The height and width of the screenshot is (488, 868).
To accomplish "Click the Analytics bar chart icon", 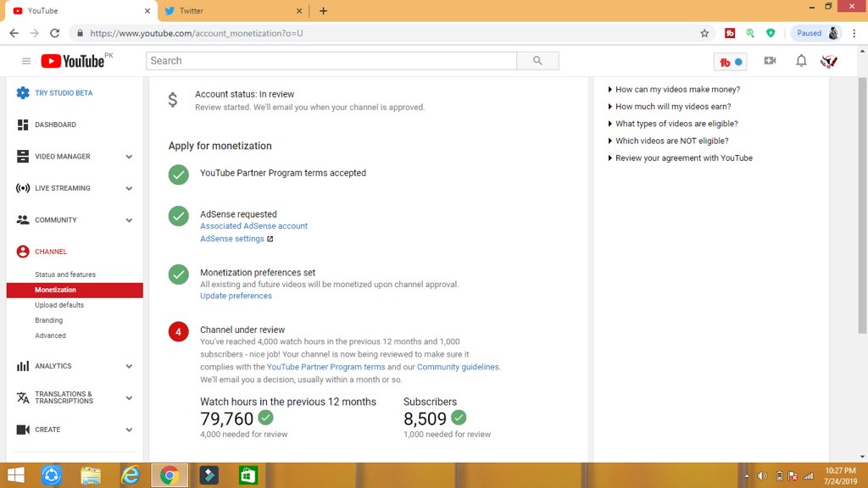I will coord(23,366).
